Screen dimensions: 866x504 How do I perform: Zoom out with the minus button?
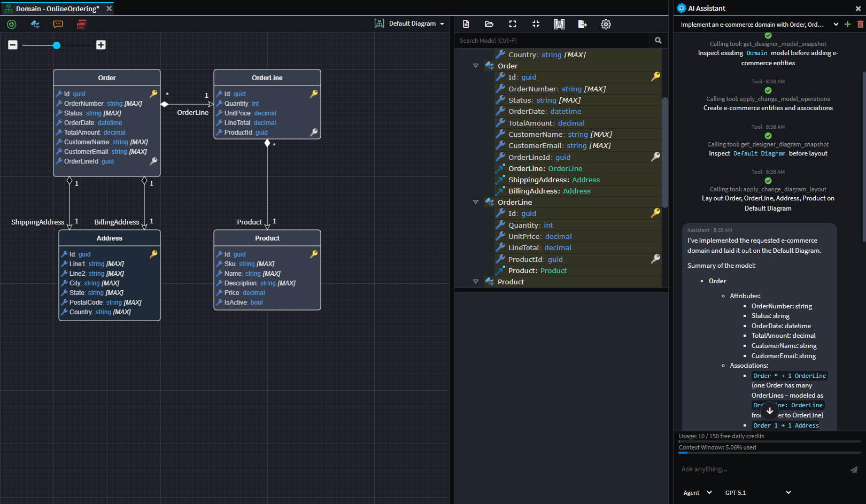point(13,45)
